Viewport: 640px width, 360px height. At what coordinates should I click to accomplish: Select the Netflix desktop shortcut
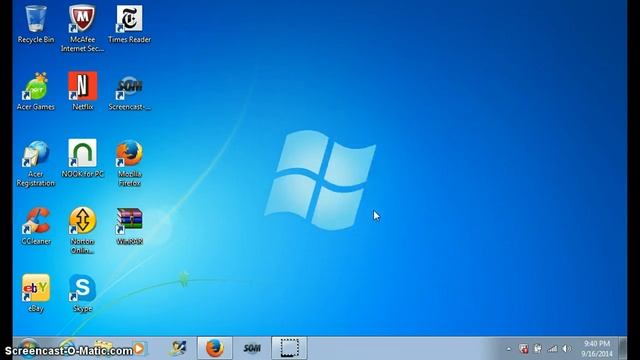coord(82,91)
